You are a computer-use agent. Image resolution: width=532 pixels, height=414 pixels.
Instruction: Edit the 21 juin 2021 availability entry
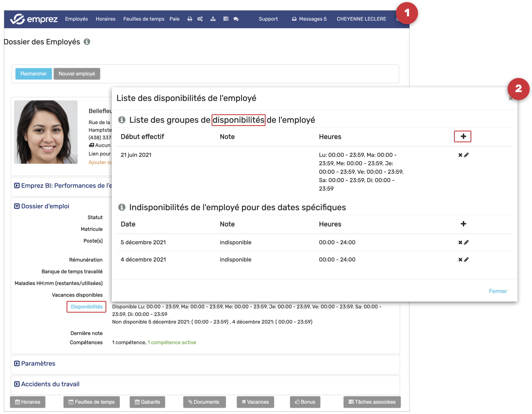466,155
